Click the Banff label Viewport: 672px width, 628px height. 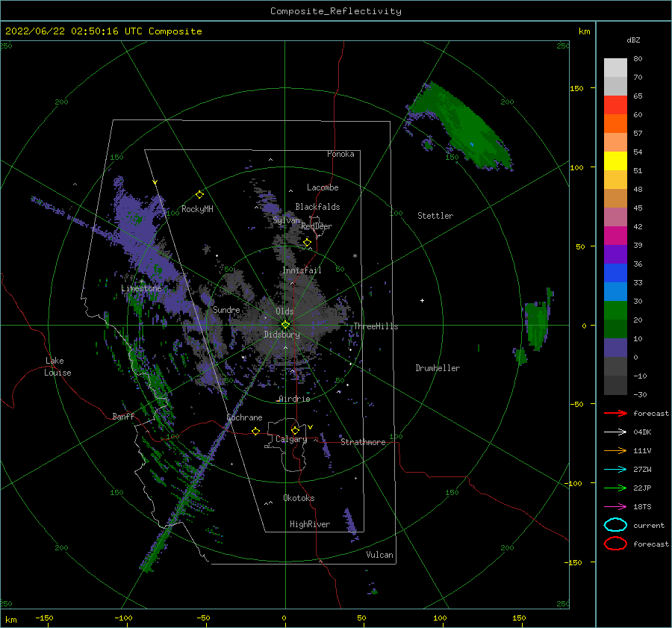click(123, 416)
